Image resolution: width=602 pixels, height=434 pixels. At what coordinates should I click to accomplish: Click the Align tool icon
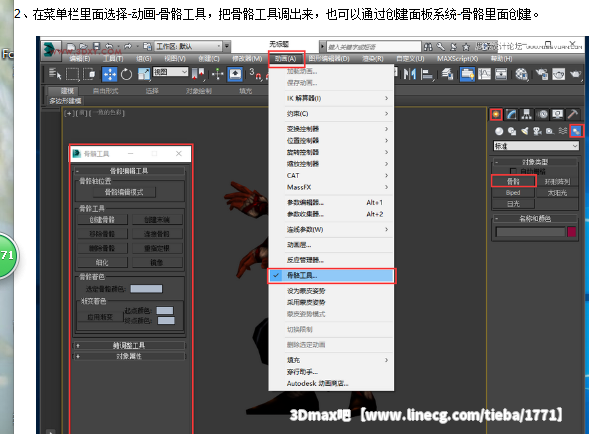click(427, 74)
